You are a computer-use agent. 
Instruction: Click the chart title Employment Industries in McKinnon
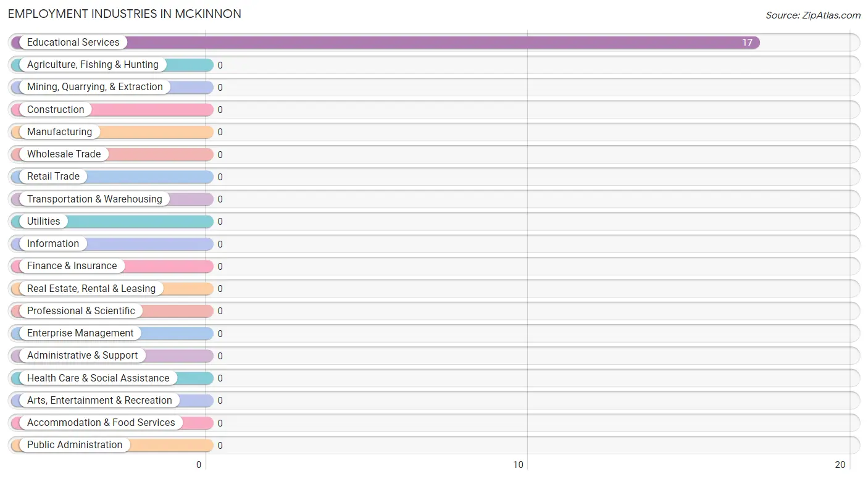pyautogui.click(x=125, y=14)
